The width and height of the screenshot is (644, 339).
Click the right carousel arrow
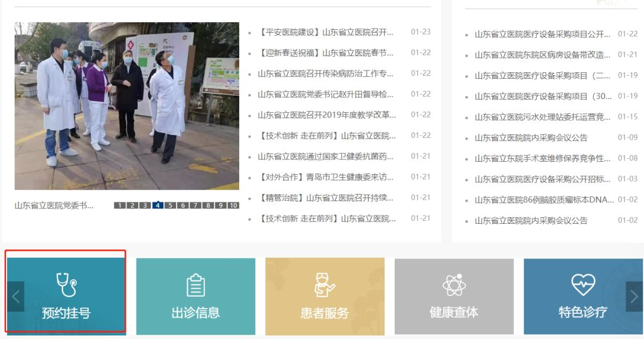tap(634, 297)
